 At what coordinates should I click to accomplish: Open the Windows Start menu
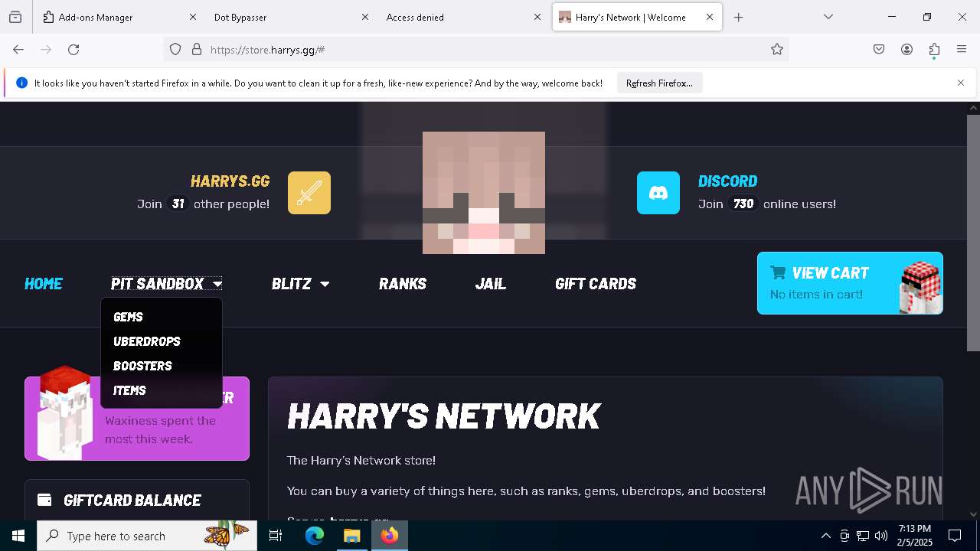click(18, 536)
